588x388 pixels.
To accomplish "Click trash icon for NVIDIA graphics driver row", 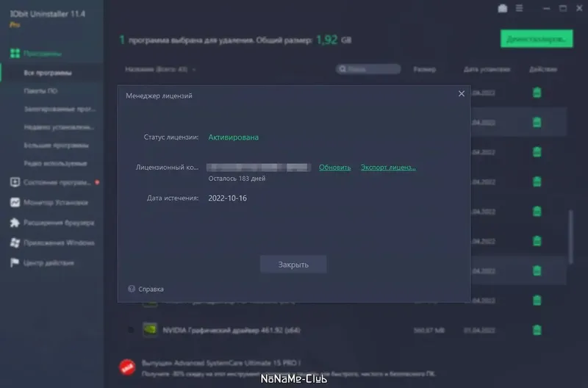I will pyautogui.click(x=537, y=330).
